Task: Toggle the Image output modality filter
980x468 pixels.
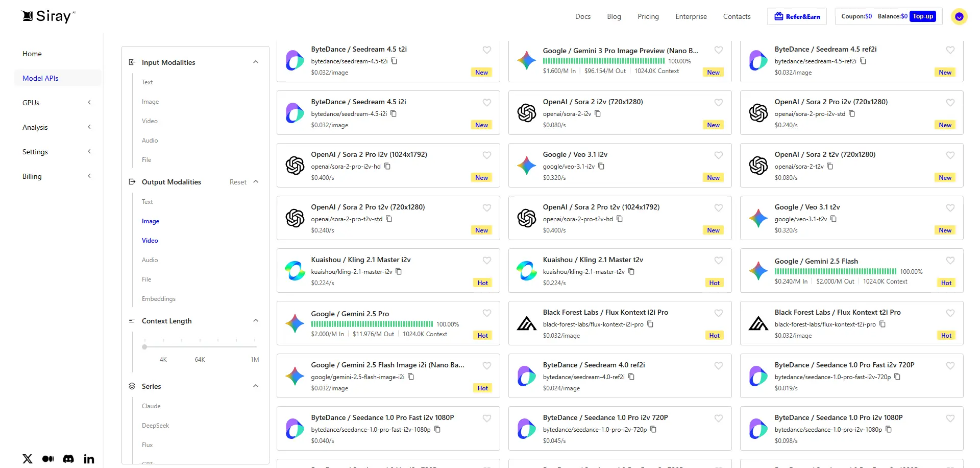Action: (x=151, y=221)
